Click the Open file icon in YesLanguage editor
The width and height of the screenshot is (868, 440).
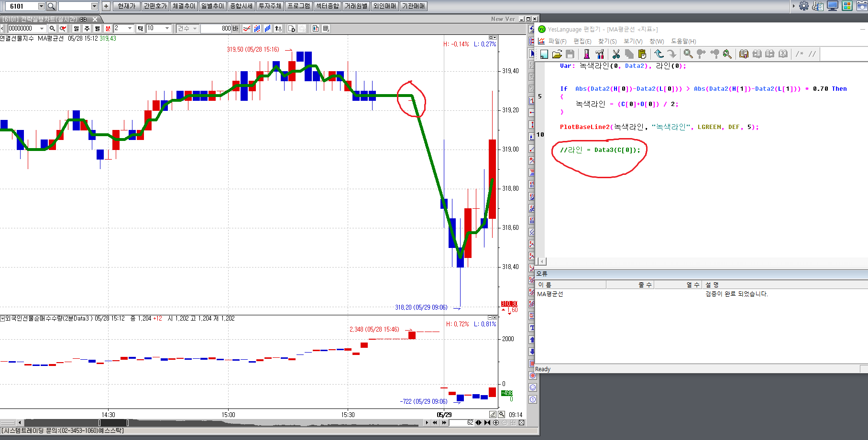coord(557,54)
